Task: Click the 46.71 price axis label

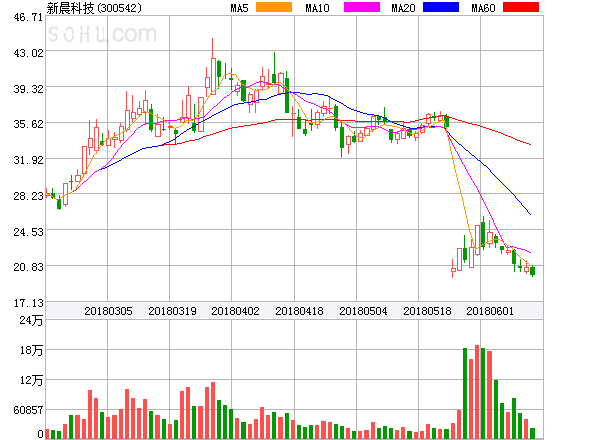Action: coord(29,18)
